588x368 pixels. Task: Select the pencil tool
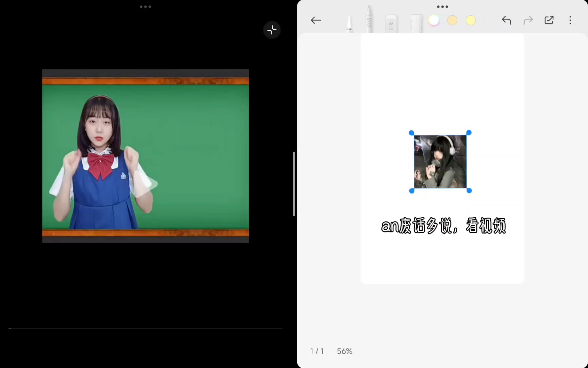pos(369,20)
